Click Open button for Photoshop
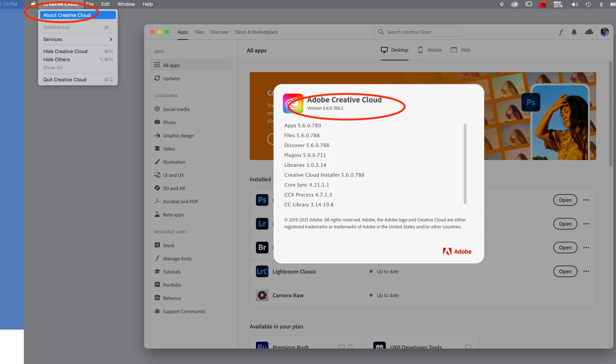The width and height of the screenshot is (616, 364). [565, 200]
